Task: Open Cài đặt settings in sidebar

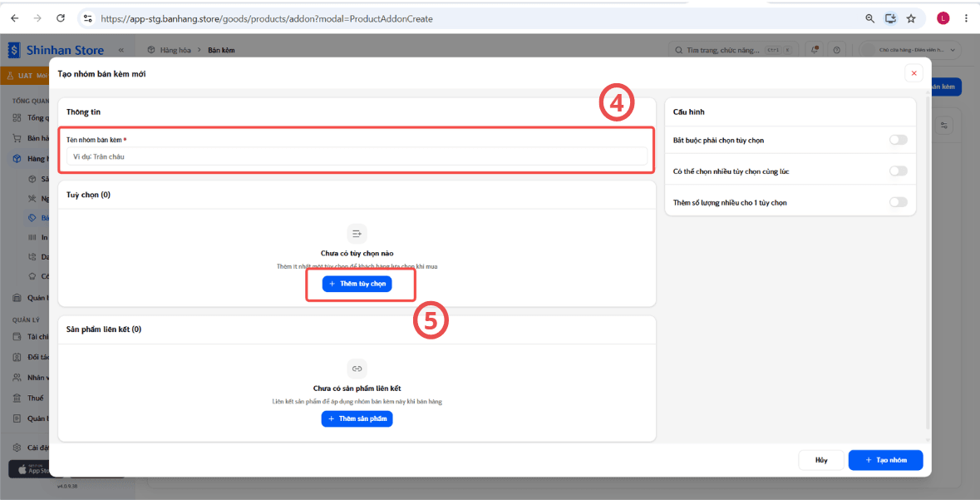Action: coord(31,448)
